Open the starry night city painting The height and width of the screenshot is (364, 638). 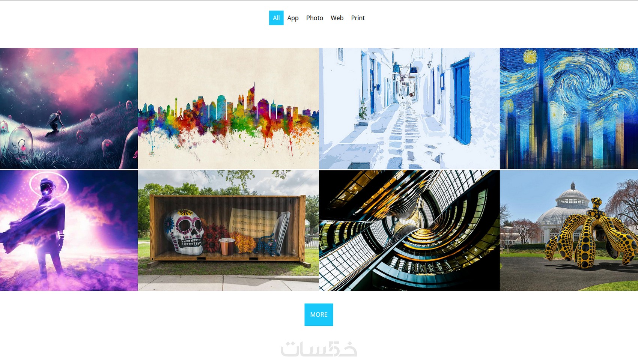point(569,108)
